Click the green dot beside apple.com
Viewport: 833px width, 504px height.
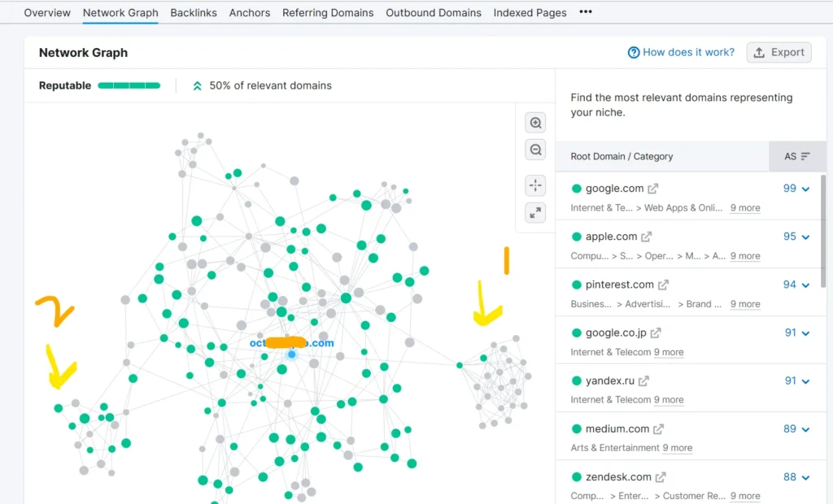coord(577,237)
